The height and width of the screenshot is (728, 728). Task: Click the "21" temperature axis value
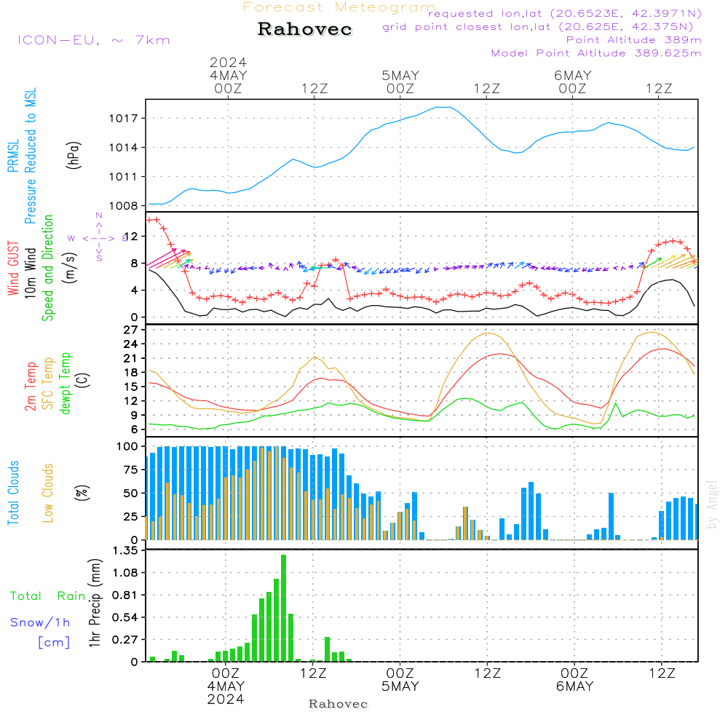pos(131,358)
